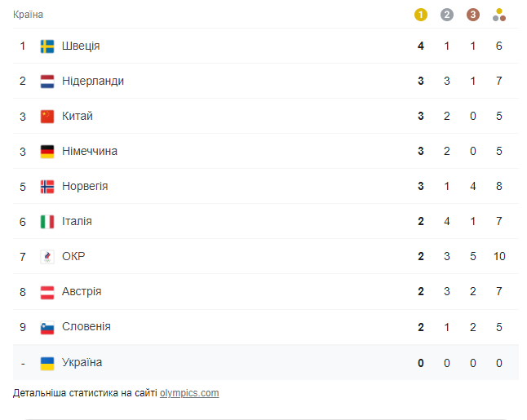Click the silver medal column icon
The image size is (527, 420).
pyautogui.click(x=447, y=15)
